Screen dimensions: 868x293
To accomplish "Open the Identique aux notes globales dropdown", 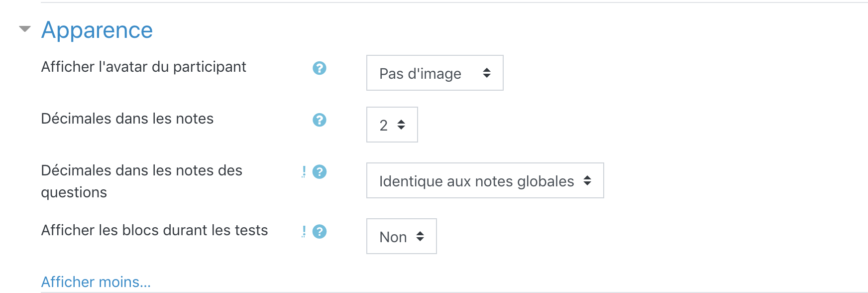I will pyautogui.click(x=485, y=180).
